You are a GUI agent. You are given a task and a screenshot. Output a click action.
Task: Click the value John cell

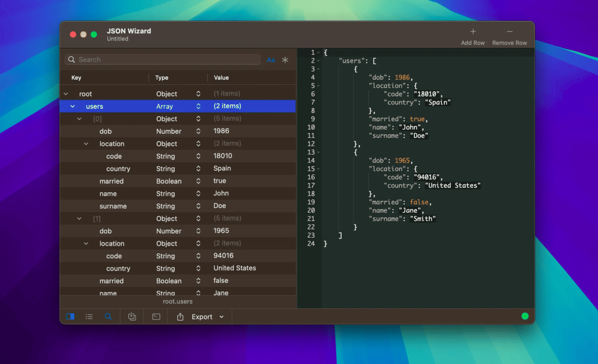tap(221, 193)
